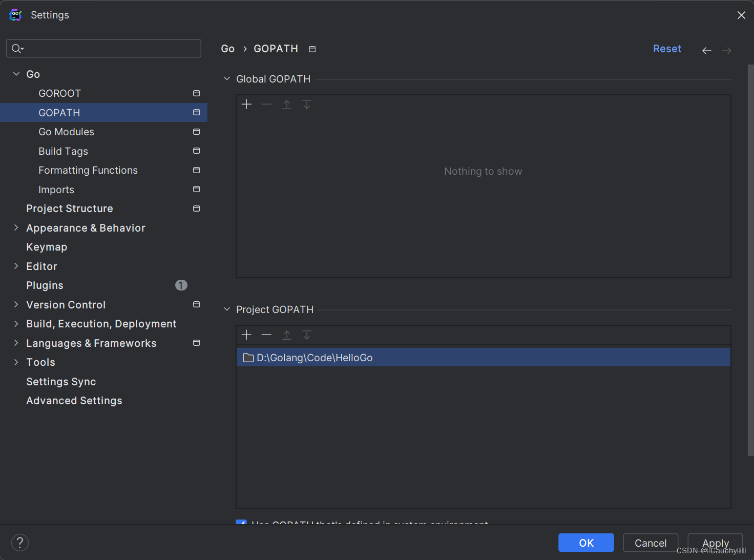This screenshot has height=560, width=754.
Task: Click the project-level icon next to Imports
Action: coord(196,189)
